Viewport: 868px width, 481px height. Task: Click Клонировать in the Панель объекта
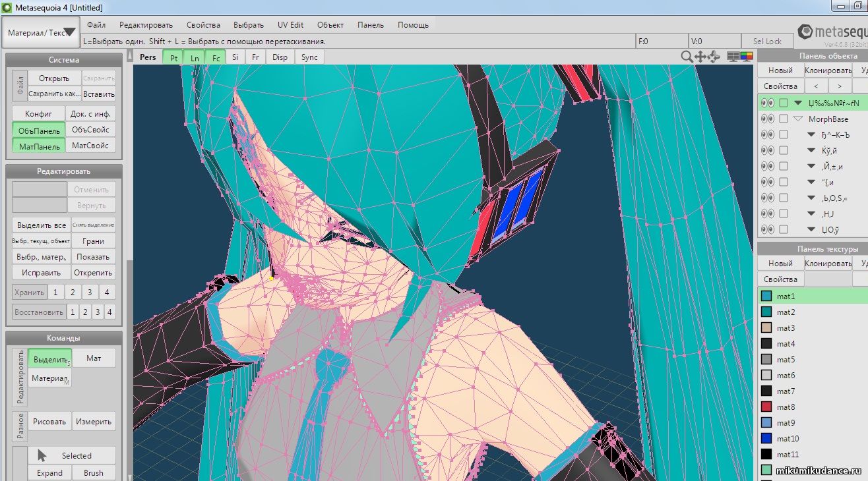[828, 71]
